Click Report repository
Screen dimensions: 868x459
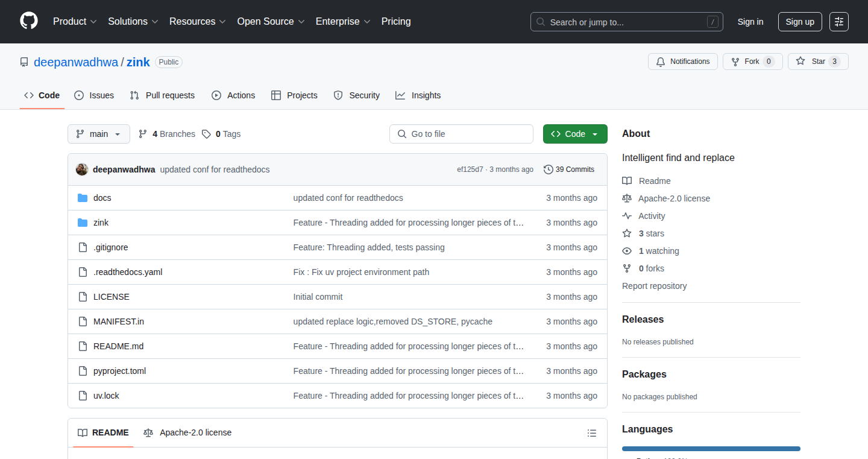pyautogui.click(x=655, y=286)
